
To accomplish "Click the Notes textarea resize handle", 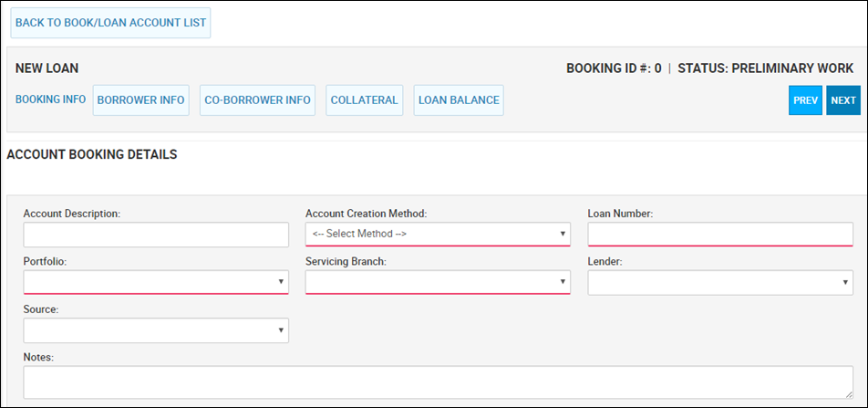I will [849, 394].
